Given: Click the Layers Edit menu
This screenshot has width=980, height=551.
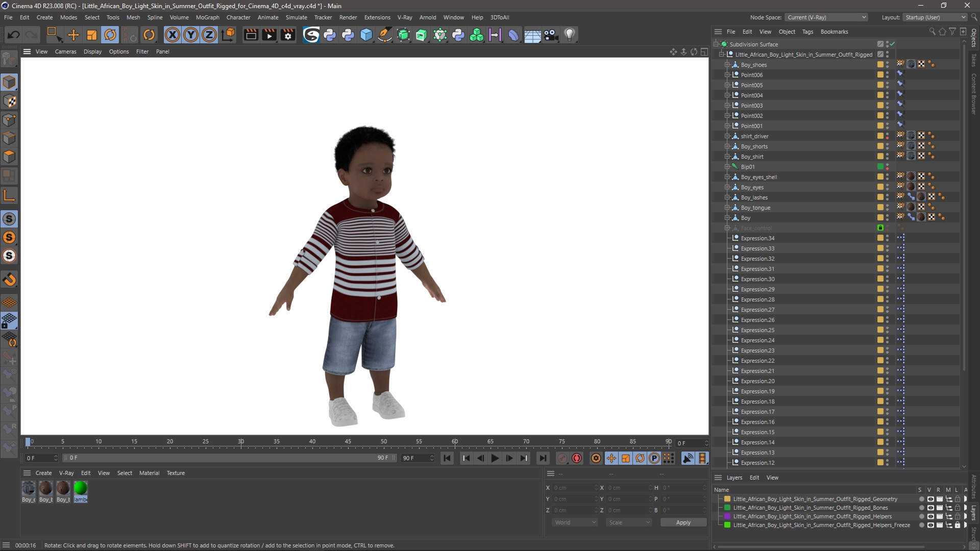Looking at the screenshot, I should point(754,478).
